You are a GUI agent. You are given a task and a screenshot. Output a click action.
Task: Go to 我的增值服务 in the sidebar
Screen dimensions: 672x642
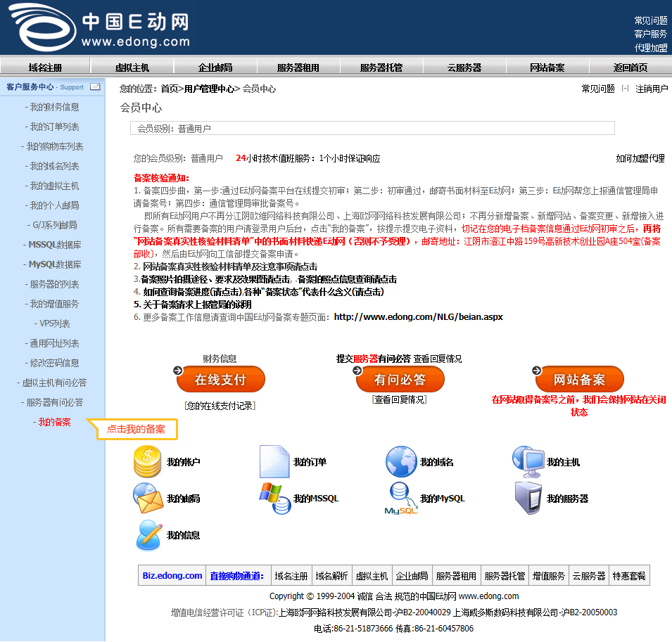[54, 304]
